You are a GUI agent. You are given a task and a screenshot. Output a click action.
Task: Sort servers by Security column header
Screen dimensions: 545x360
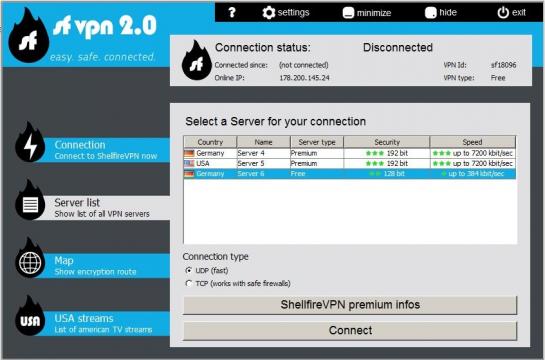pos(387,142)
